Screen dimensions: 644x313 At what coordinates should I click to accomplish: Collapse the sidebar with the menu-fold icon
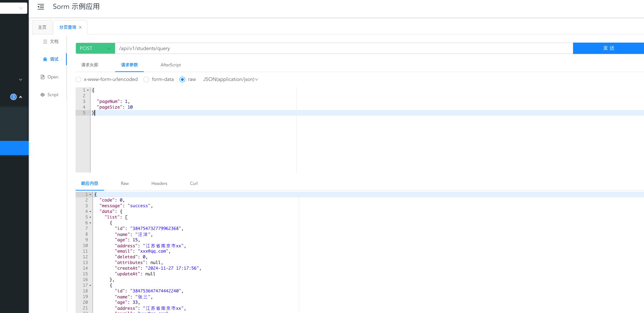coord(41,7)
